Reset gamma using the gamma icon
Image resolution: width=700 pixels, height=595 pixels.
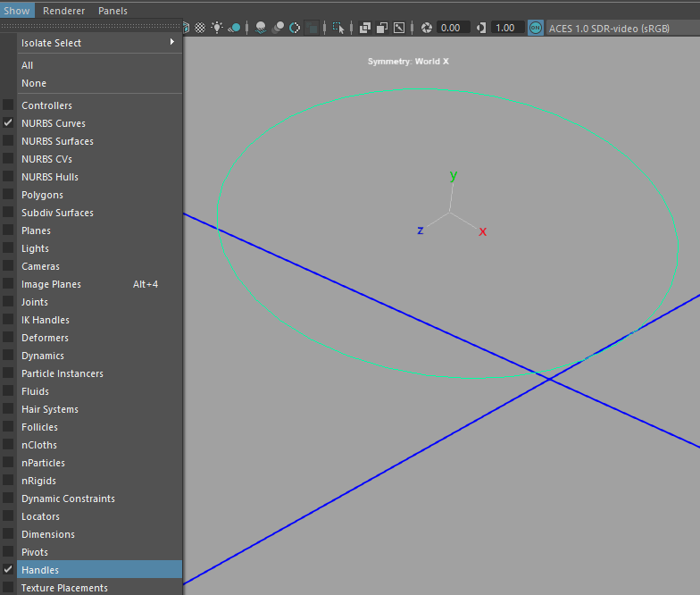[482, 28]
